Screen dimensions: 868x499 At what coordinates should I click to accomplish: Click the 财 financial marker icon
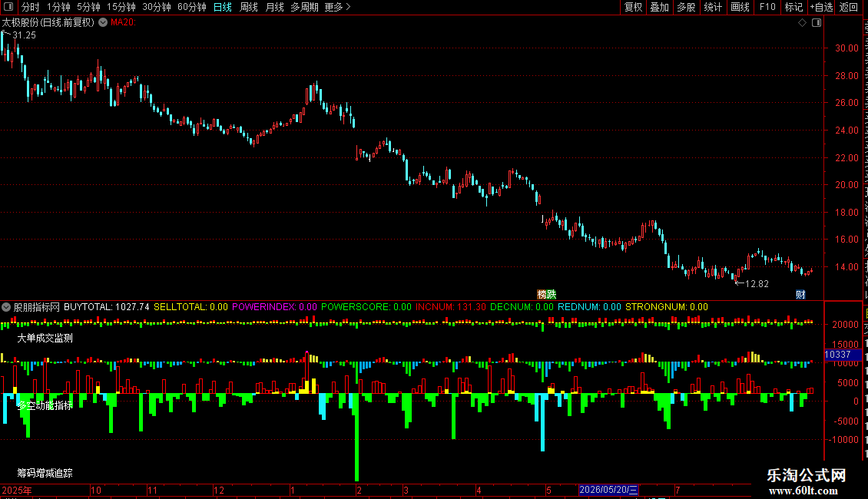coord(800,294)
